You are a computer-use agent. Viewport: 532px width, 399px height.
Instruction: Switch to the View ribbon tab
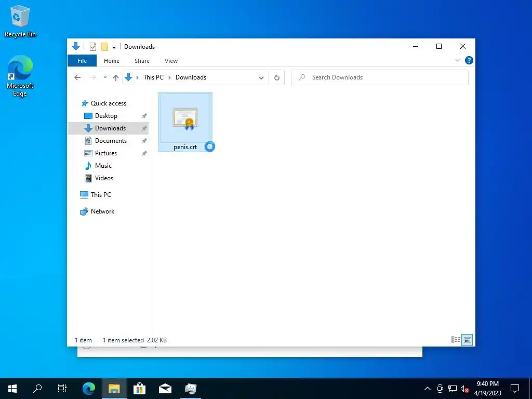171,61
